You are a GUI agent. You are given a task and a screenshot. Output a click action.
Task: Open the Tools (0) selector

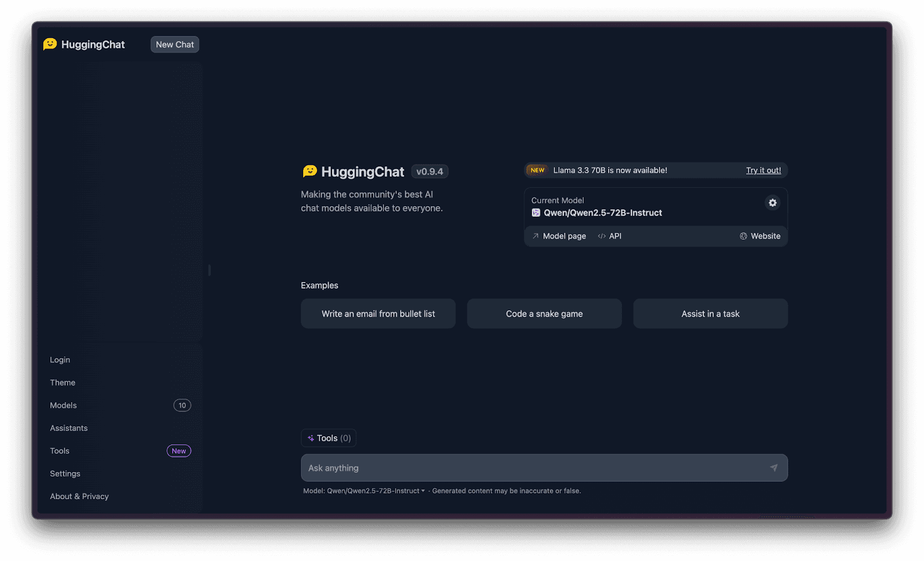(329, 438)
